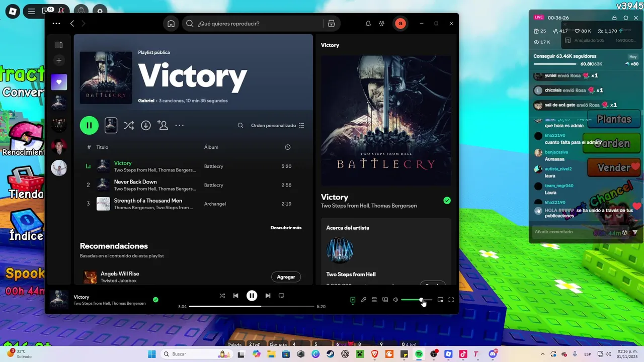The image size is (644, 362).
Task: Create a new playlist with plus icon
Action: (59, 60)
